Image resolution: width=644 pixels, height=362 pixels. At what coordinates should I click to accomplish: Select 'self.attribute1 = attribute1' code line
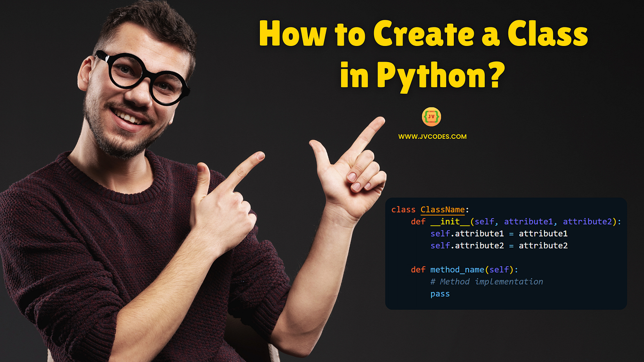click(499, 234)
